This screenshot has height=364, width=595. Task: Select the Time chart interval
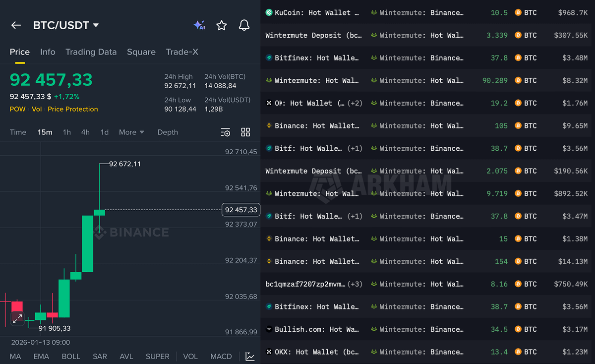pos(18,132)
